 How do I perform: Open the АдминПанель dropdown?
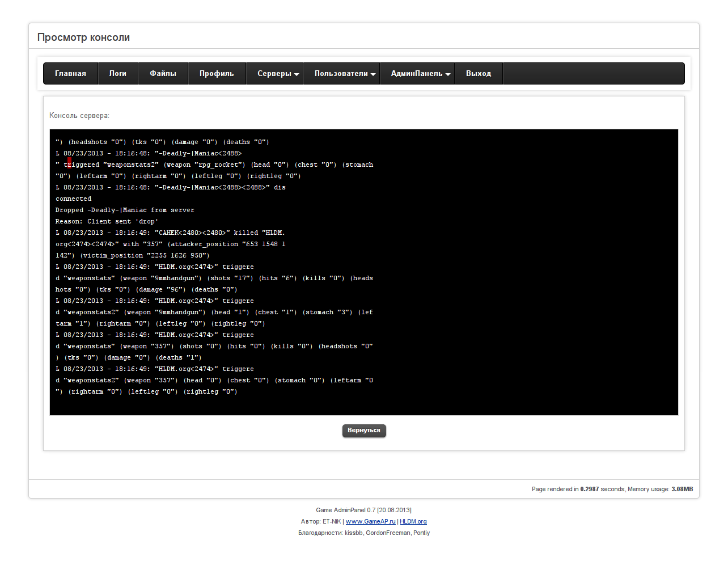coord(420,74)
